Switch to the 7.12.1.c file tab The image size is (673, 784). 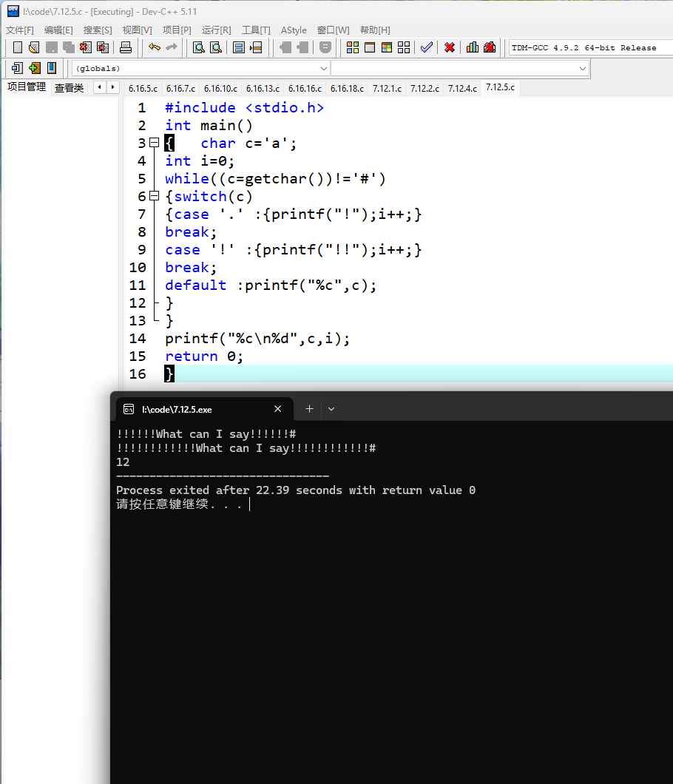(x=387, y=89)
